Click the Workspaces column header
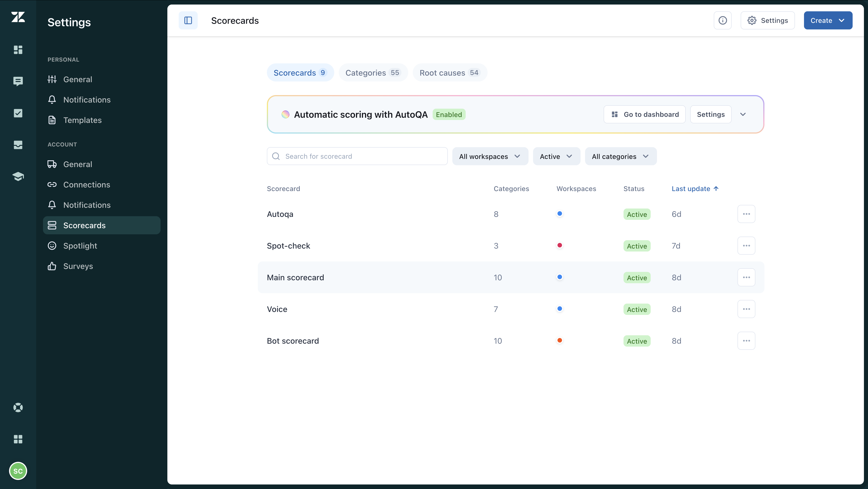The image size is (868, 489). (x=576, y=189)
